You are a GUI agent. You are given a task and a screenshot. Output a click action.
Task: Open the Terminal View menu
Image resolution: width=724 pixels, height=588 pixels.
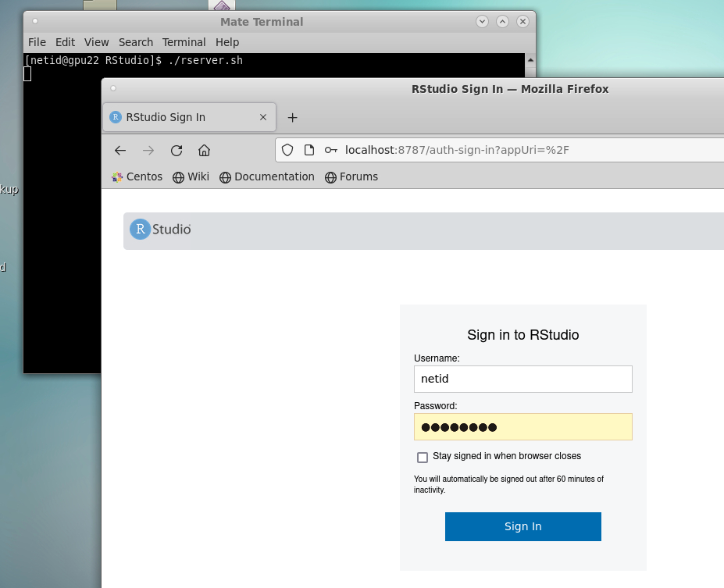point(97,42)
